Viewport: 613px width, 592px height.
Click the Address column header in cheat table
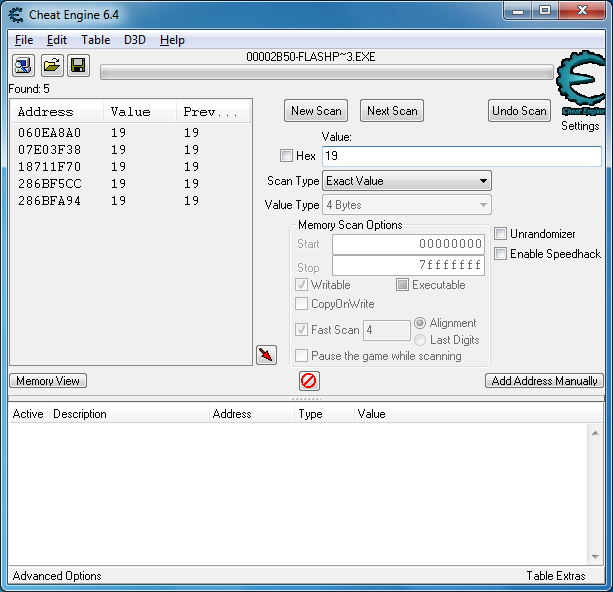pyautogui.click(x=252, y=414)
